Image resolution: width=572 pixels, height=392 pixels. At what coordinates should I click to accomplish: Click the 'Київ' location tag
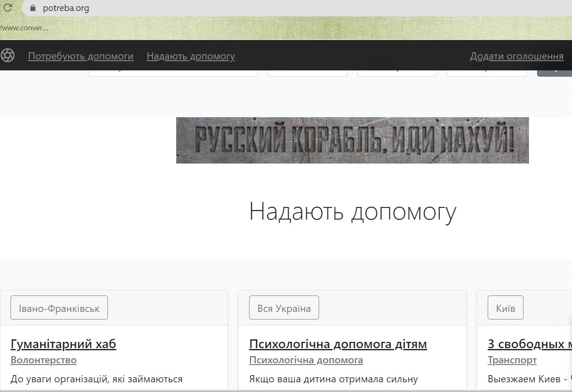pyautogui.click(x=505, y=308)
